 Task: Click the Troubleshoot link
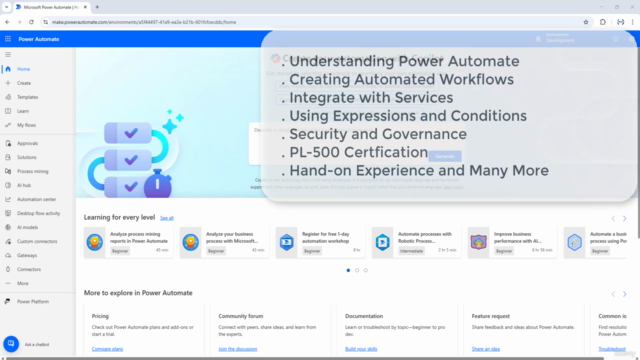612,349
